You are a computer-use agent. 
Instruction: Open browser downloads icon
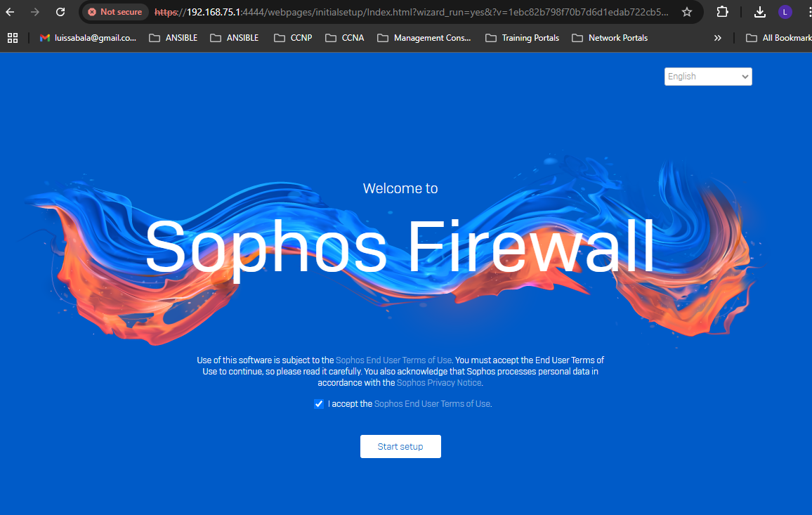pyautogui.click(x=760, y=12)
